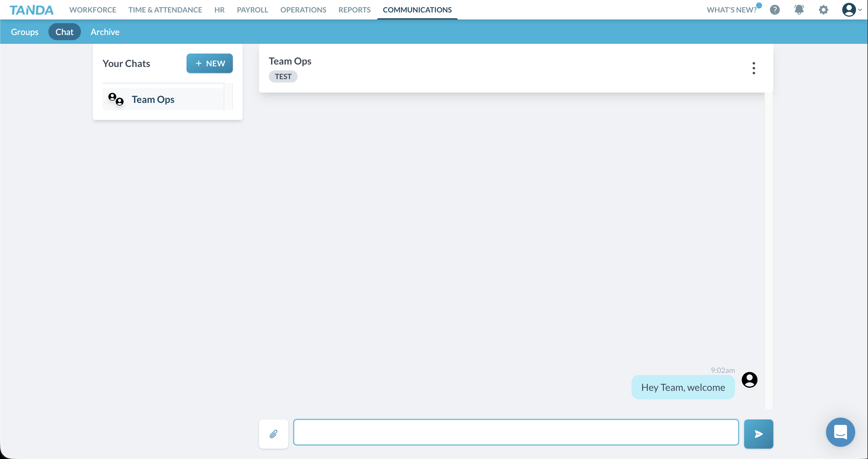Open the notifications bell
The width and height of the screenshot is (868, 459).
pyautogui.click(x=799, y=10)
